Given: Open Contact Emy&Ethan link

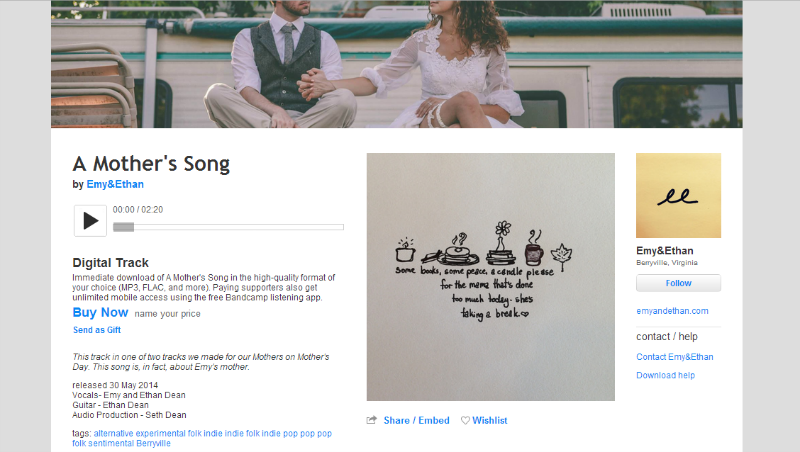Looking at the screenshot, I should (x=674, y=357).
